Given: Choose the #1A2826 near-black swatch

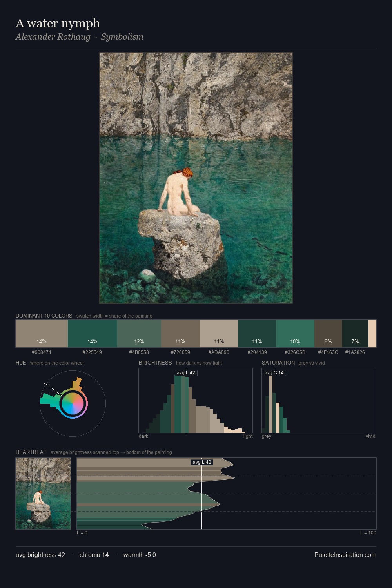Looking at the screenshot, I should pos(355,334).
